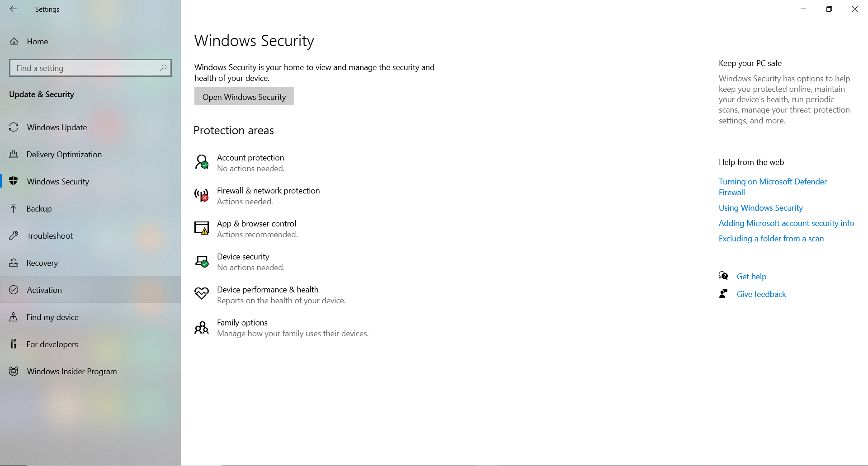Screen dimensions: 868x466
Task: Click the search magnifier icon
Action: tap(163, 68)
